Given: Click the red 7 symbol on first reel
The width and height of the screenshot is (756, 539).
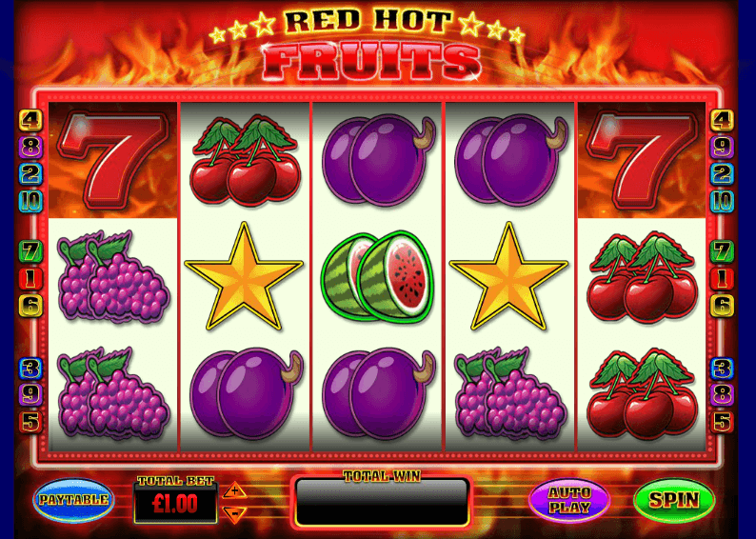Looking at the screenshot, I should pyautogui.click(x=113, y=160).
